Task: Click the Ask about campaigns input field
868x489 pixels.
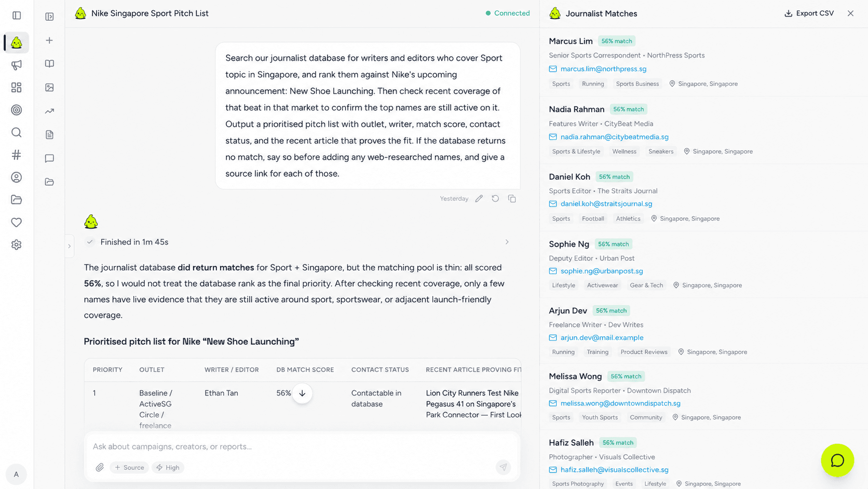Action: (302, 446)
